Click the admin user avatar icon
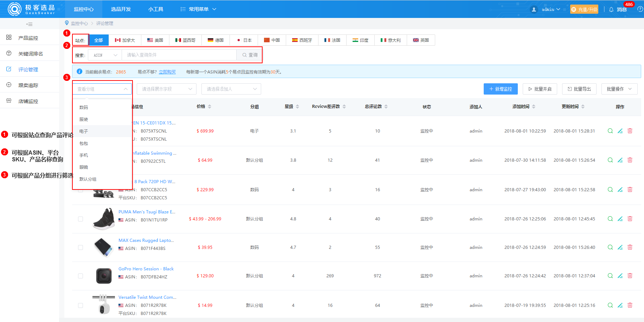 tap(534, 9)
